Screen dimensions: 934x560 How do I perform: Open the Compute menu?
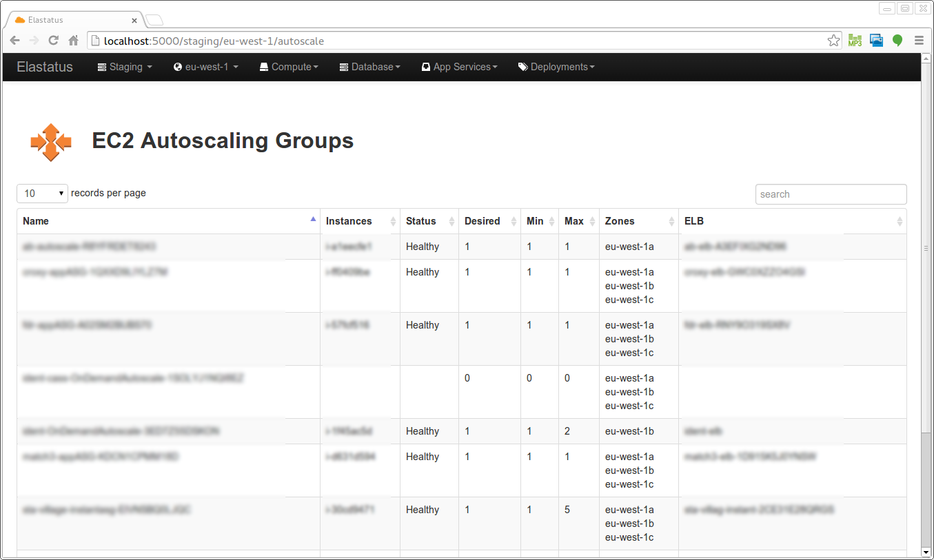[x=289, y=67]
